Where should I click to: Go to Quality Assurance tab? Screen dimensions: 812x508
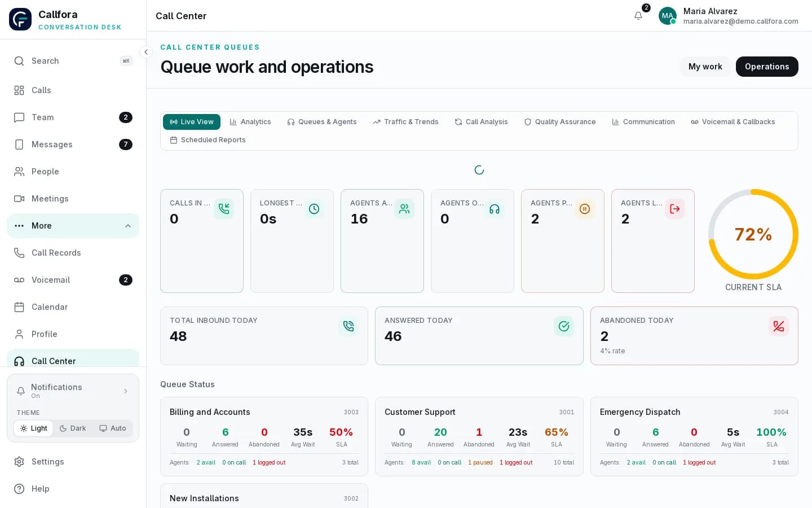(x=560, y=122)
